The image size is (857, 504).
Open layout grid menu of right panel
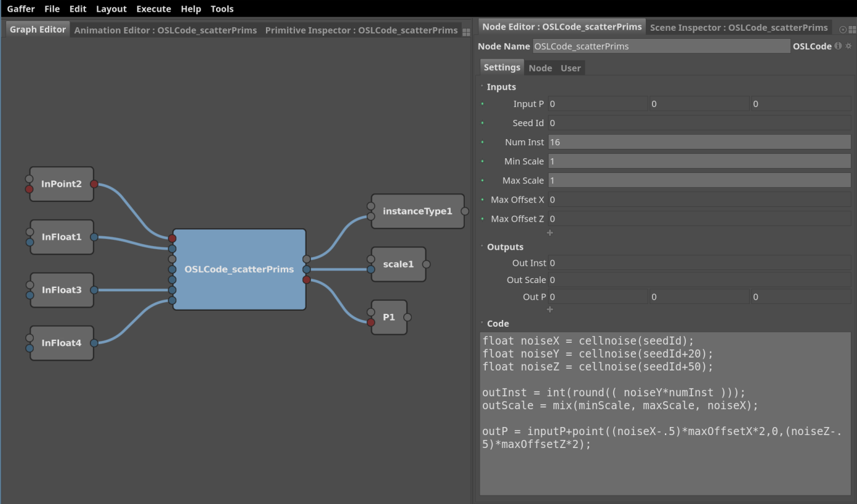click(x=851, y=29)
